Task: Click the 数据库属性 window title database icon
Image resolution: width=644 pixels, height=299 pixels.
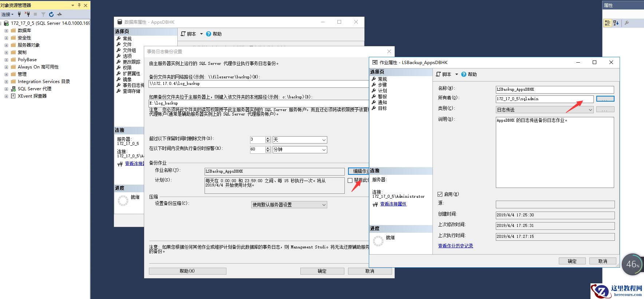Action: (x=120, y=22)
